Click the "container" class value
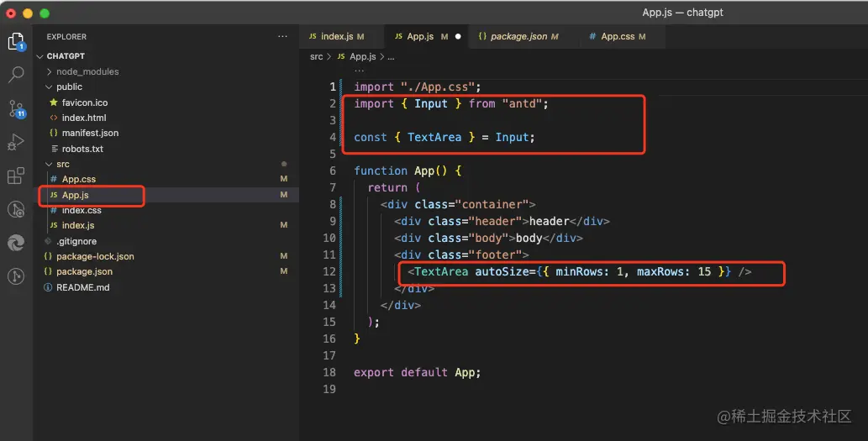The width and height of the screenshot is (868, 441). (x=491, y=204)
